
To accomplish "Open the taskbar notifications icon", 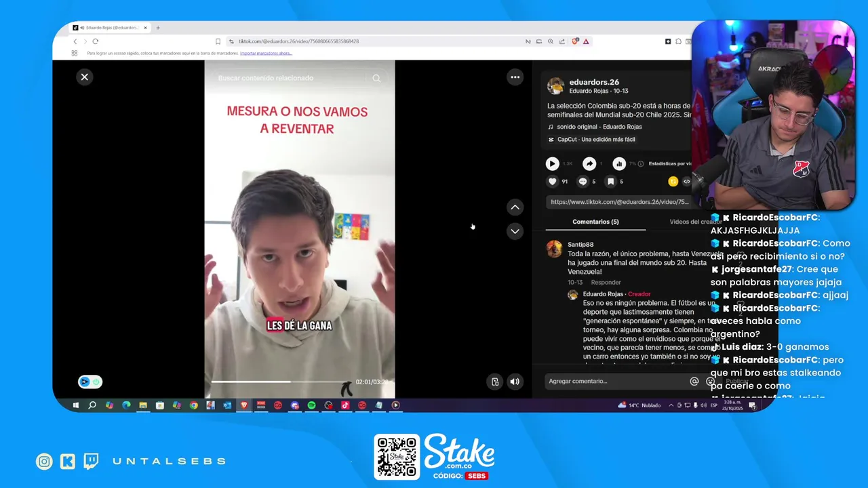I will pos(752,405).
